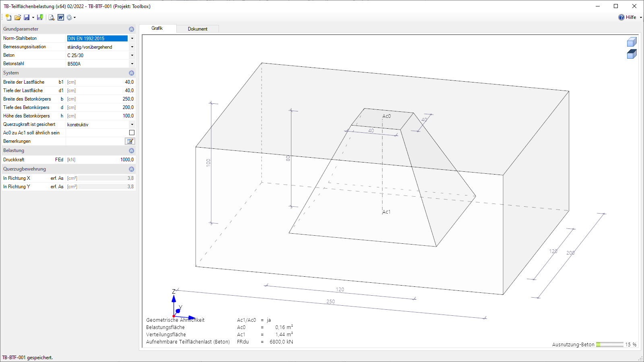Switch to transparent cube view icon
This screenshot has height=362, width=644.
(x=632, y=42)
